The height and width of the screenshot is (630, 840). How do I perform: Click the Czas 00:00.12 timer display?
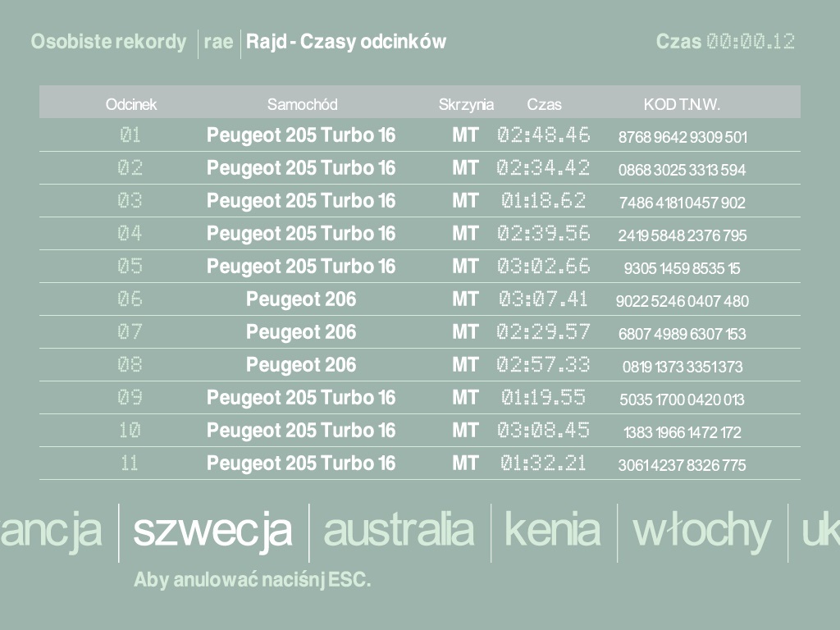pyautogui.click(x=725, y=42)
